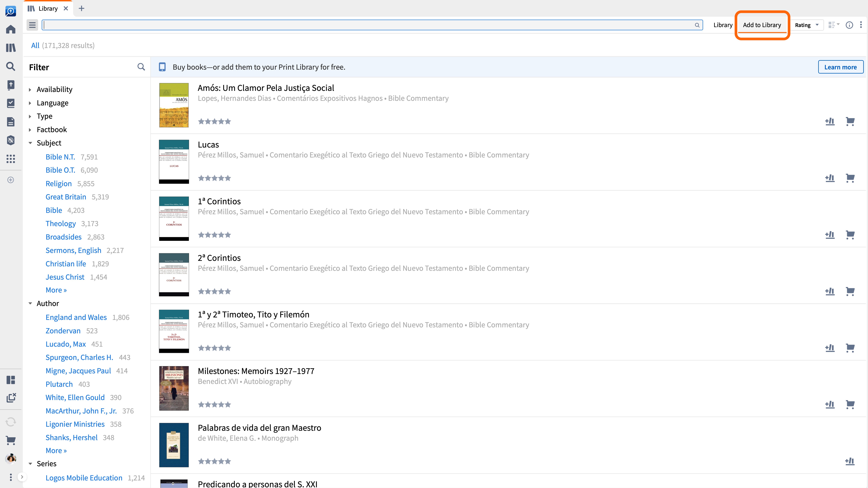Expand the Language filter
This screenshot has width=868, height=488.
point(30,103)
